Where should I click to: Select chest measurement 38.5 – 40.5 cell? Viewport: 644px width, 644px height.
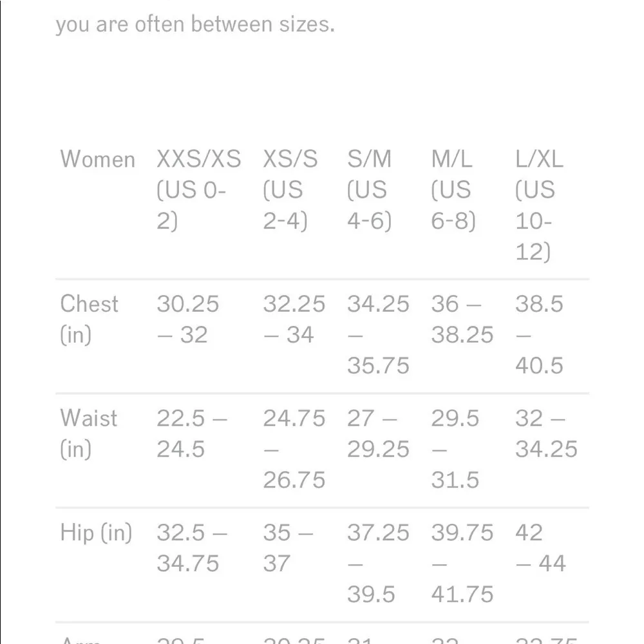pyautogui.click(x=539, y=334)
